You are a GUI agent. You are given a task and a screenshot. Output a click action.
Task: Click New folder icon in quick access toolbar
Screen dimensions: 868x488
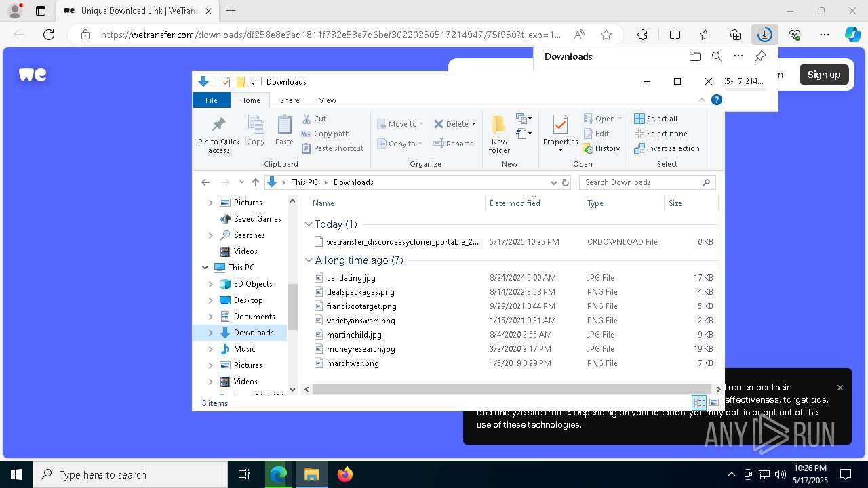pos(240,82)
